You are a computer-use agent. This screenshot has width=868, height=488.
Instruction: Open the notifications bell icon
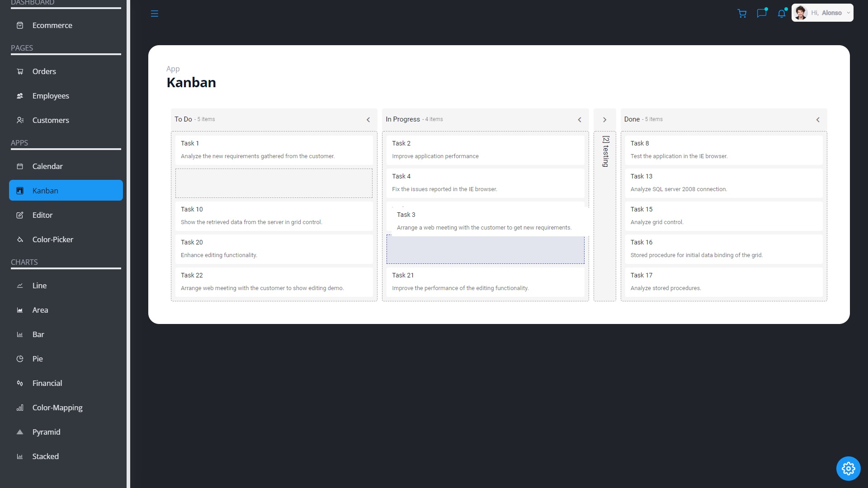(x=782, y=14)
